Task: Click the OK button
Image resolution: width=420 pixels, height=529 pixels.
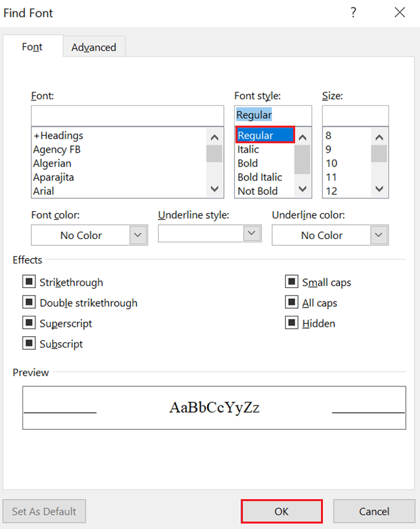Action: pyautogui.click(x=282, y=511)
